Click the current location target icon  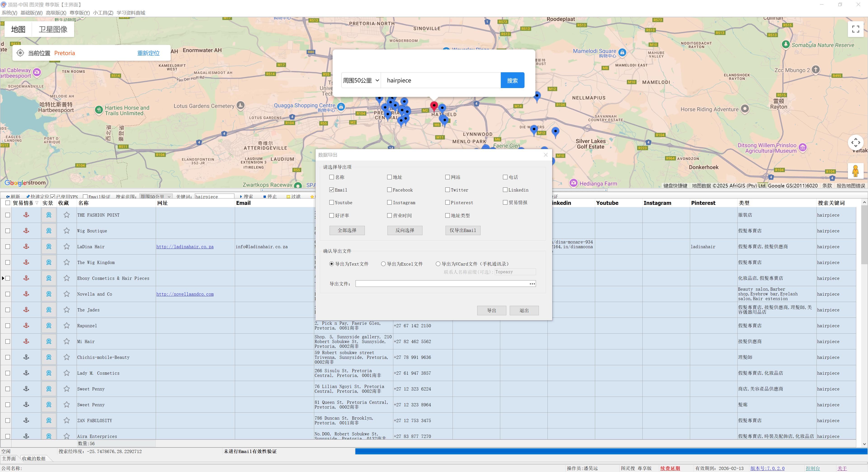[20, 53]
